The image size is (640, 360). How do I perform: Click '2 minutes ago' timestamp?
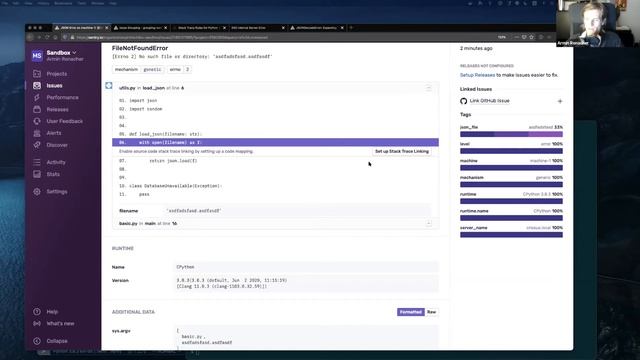(x=476, y=48)
